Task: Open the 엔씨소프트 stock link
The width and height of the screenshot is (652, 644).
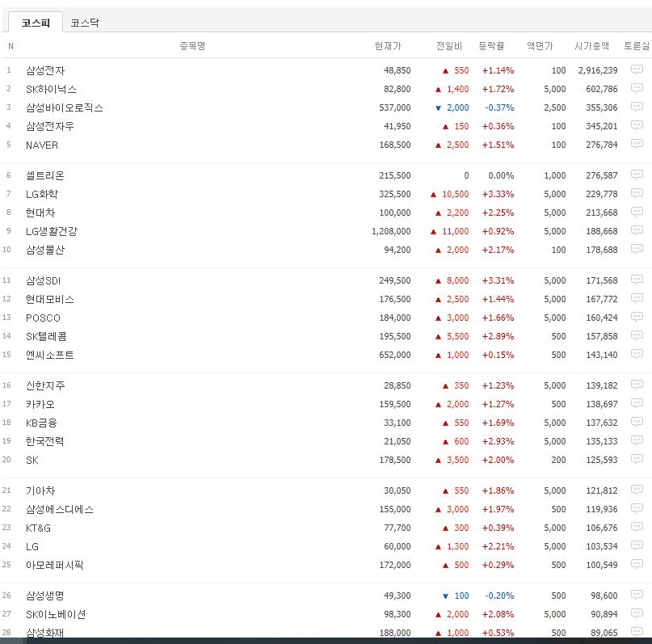Action: 50,355
